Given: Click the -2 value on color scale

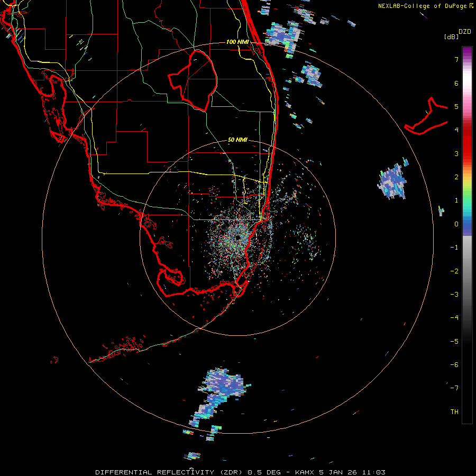Looking at the screenshot, I should [454, 271].
